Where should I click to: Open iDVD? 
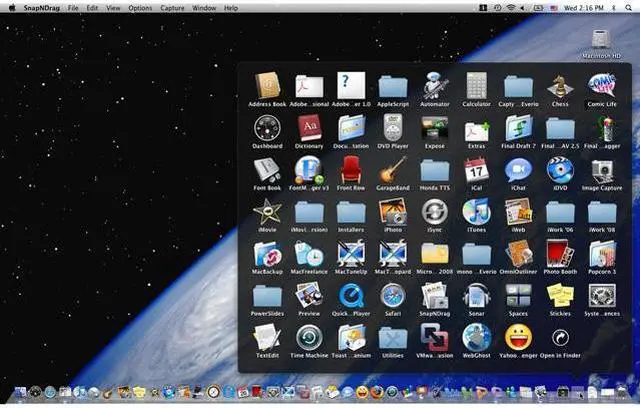coord(560,170)
